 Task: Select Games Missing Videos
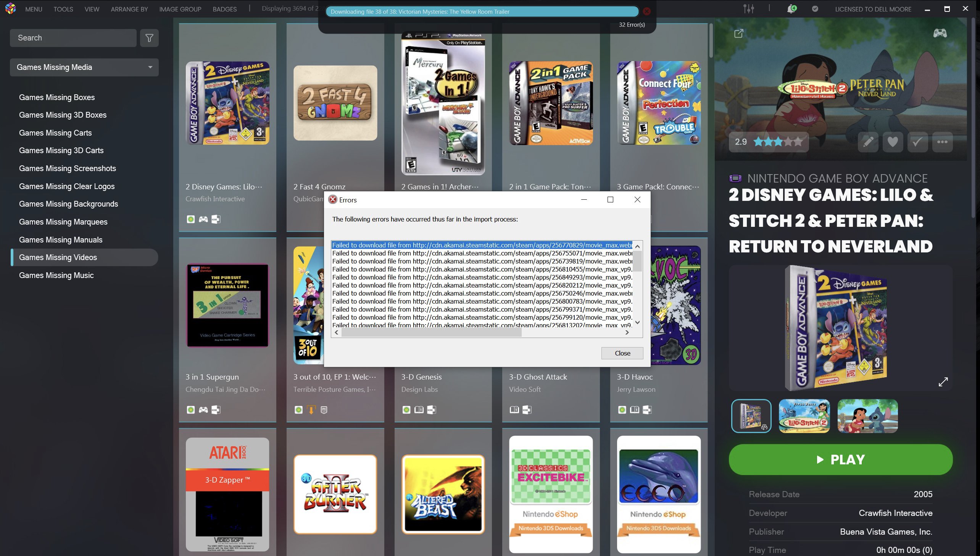pyautogui.click(x=84, y=257)
